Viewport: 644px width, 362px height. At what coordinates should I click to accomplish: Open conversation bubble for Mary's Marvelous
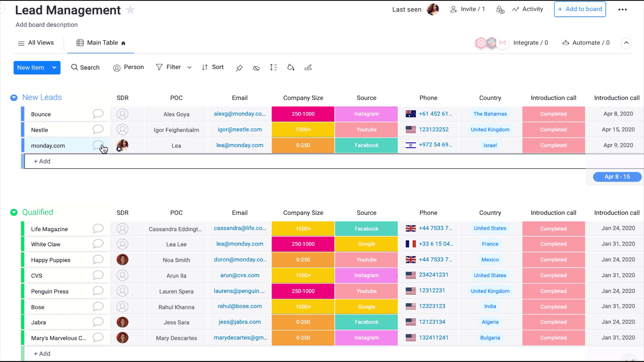(x=98, y=338)
